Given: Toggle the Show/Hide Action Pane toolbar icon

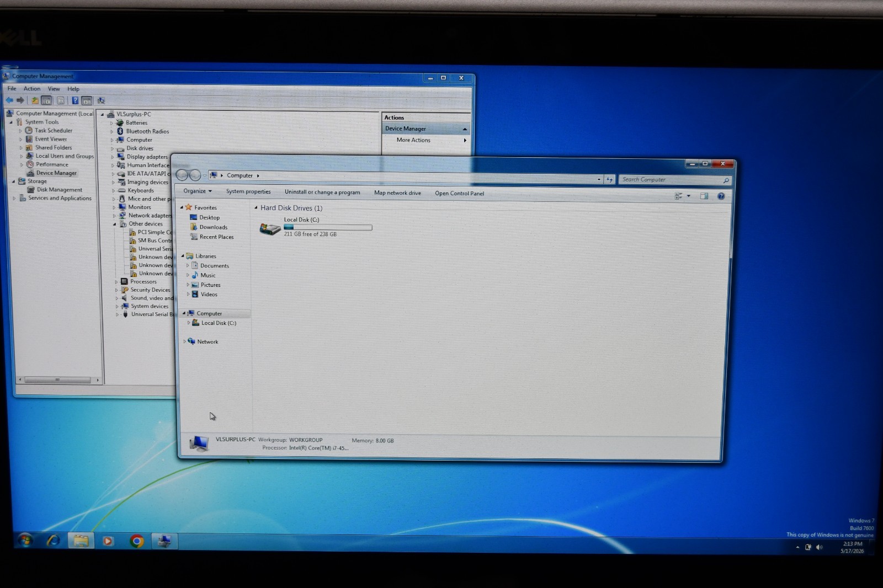Looking at the screenshot, I should 87,100.
